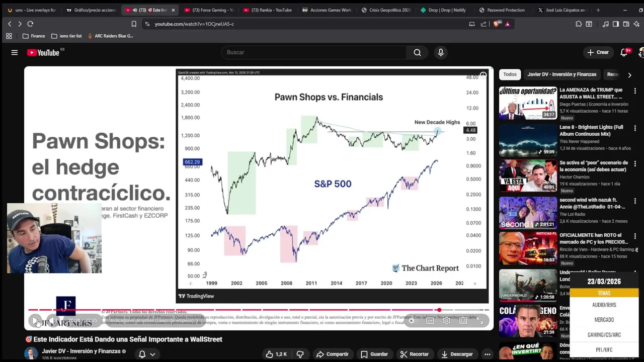Image resolution: width=644 pixels, height=362 pixels.
Task: Save video with Guardar button
Action: point(374,354)
